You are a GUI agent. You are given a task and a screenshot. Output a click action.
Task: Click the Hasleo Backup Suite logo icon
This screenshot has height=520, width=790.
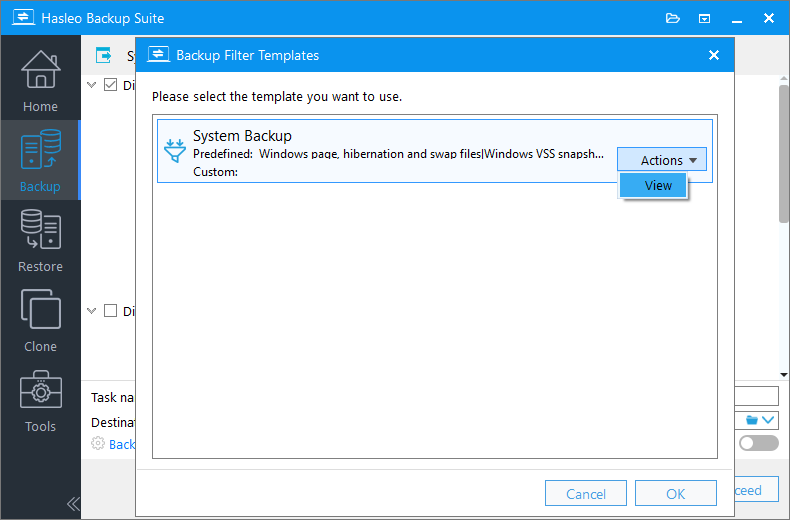tap(23, 18)
